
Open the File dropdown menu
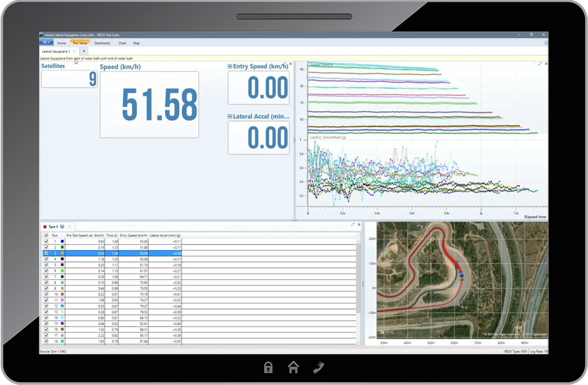[46, 43]
